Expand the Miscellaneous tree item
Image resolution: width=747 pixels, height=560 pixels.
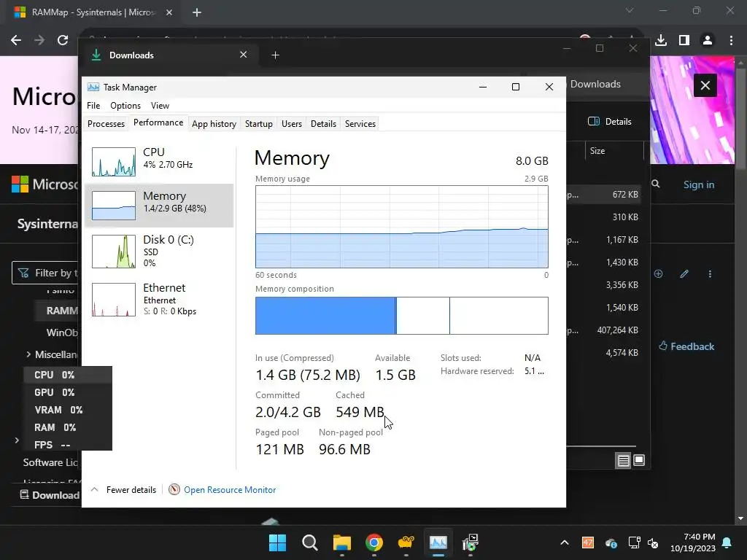[28, 354]
